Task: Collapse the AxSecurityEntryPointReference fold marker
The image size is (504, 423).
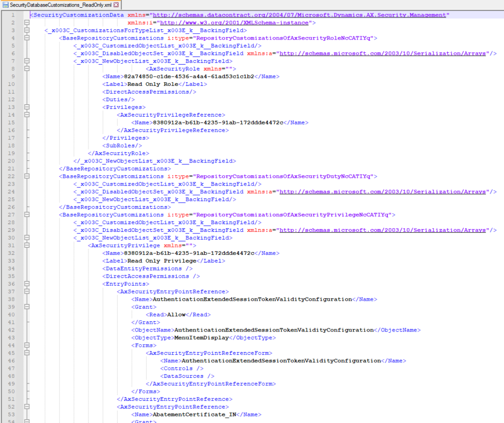Action: pyautogui.click(x=27, y=291)
